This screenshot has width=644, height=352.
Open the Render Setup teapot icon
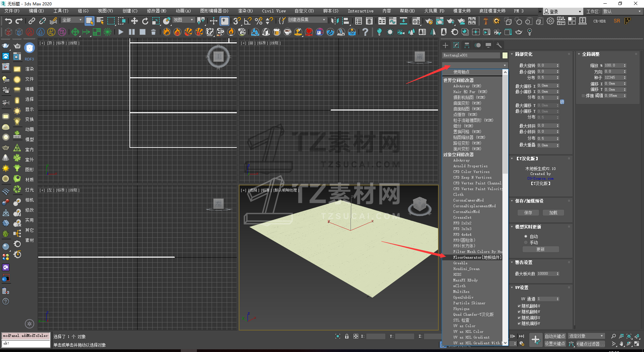429,21
